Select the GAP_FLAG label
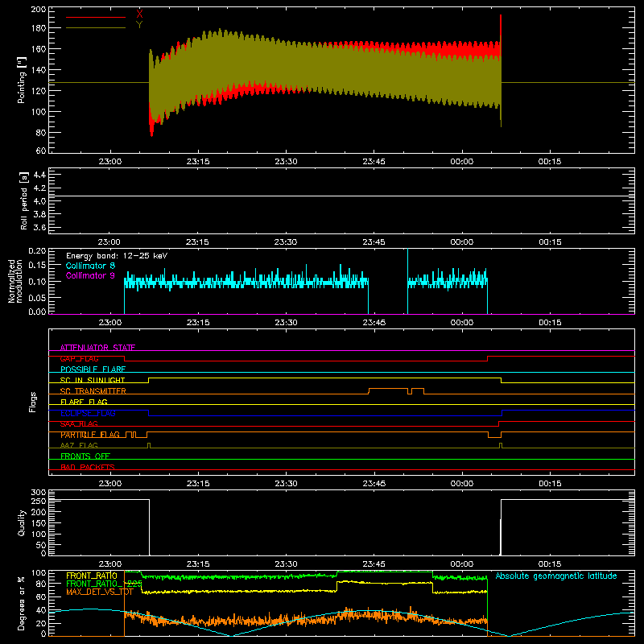644x644 pixels. (79, 358)
